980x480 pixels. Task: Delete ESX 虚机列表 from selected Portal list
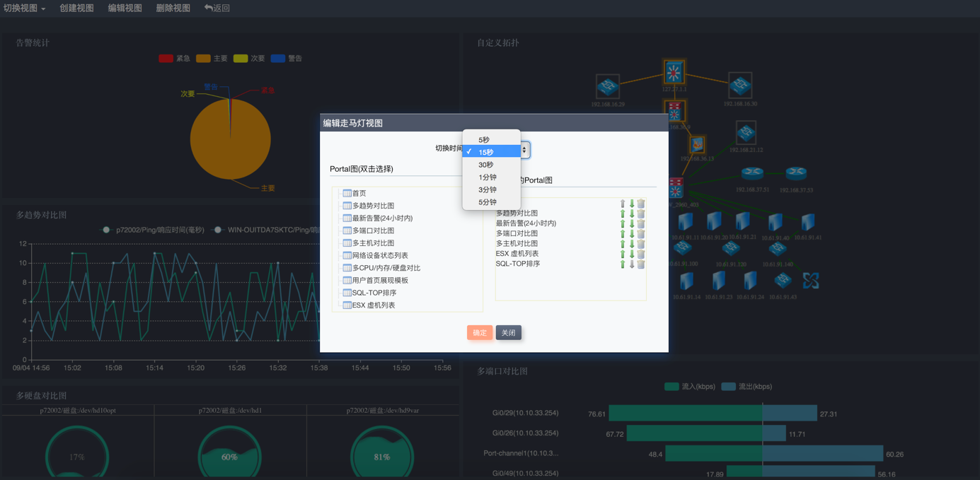click(x=641, y=254)
